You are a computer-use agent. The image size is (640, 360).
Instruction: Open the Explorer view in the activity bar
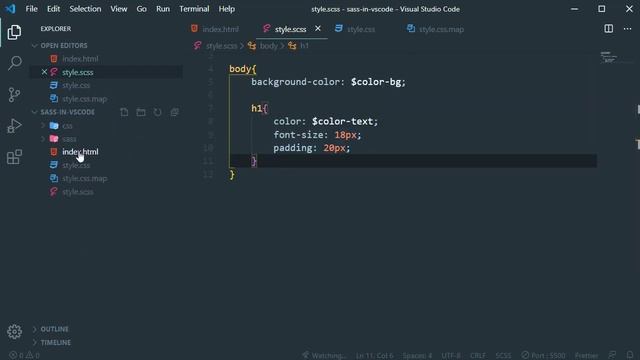point(14,32)
